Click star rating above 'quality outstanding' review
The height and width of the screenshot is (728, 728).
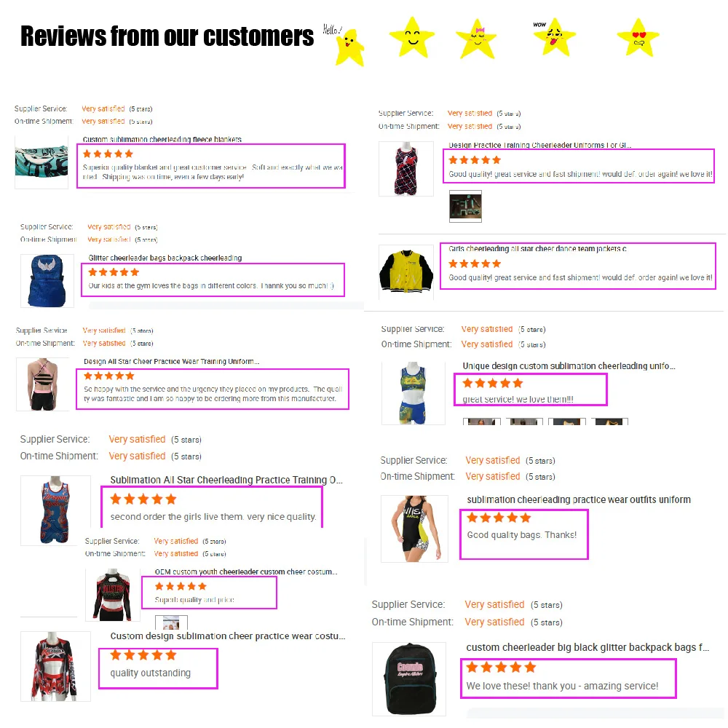143,655
